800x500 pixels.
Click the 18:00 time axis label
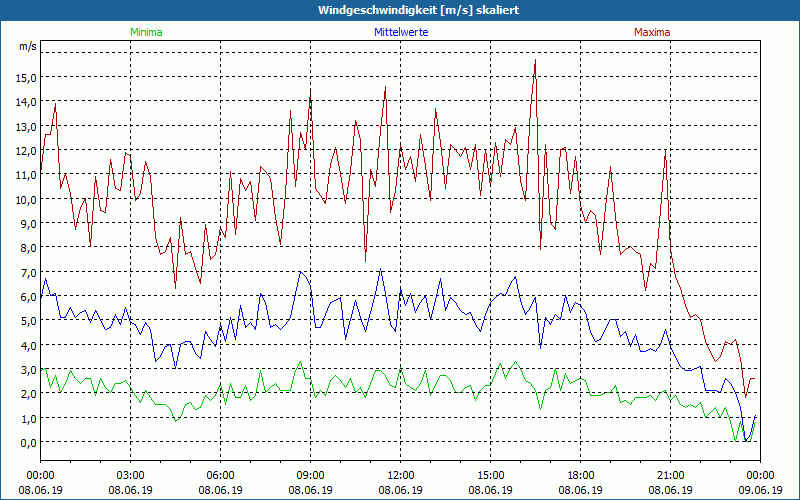pos(581,475)
